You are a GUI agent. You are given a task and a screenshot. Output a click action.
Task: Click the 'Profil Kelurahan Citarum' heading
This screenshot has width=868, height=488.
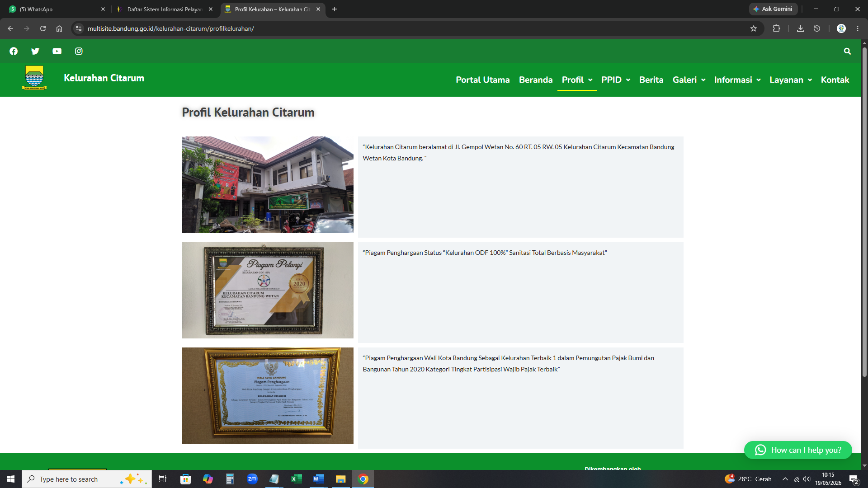(x=248, y=112)
